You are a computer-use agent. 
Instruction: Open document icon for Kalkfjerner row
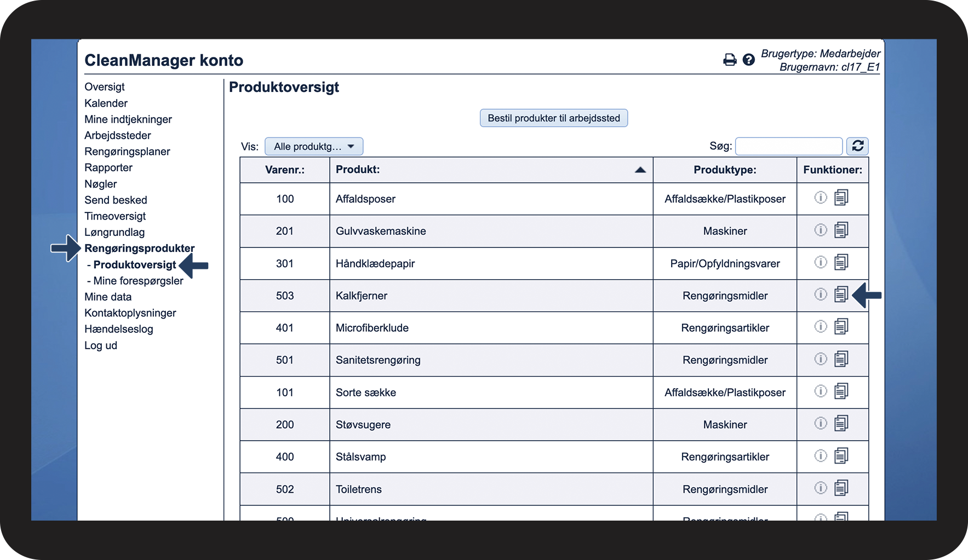pyautogui.click(x=841, y=295)
